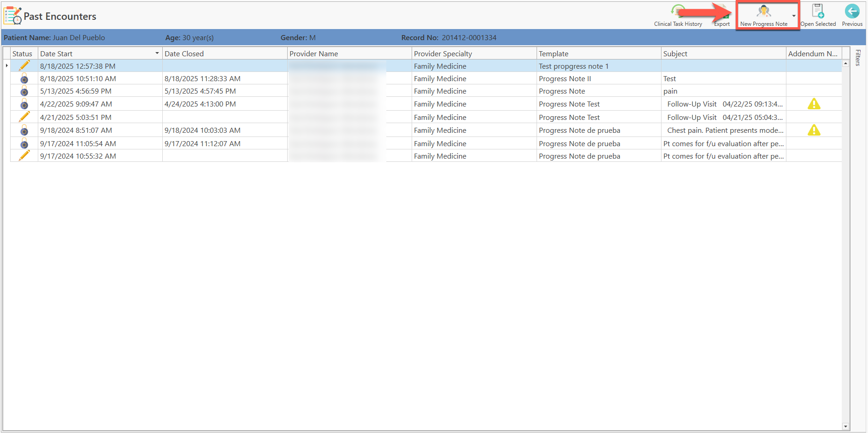The width and height of the screenshot is (868, 433).
Task: Click the Export toolbar button
Action: [722, 17]
